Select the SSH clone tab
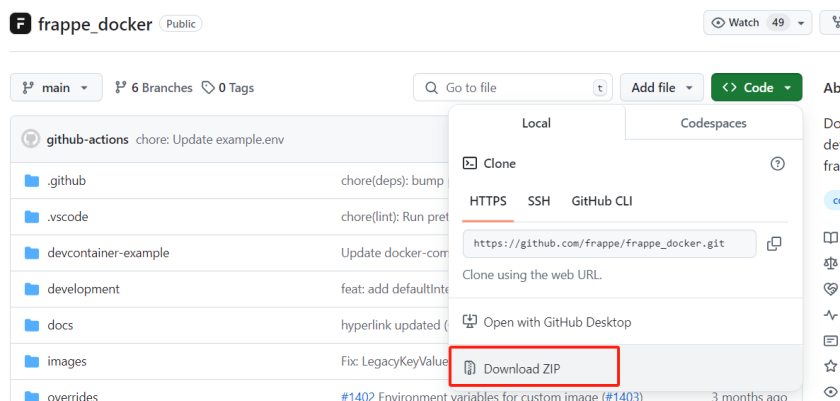Image resolution: width=840 pixels, height=401 pixels. [x=539, y=201]
